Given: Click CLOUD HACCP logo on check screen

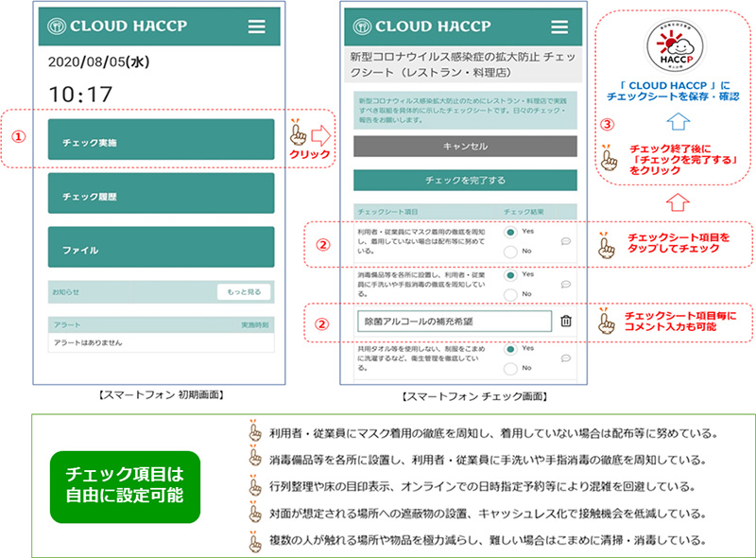Looking at the screenshot, I should (x=421, y=26).
